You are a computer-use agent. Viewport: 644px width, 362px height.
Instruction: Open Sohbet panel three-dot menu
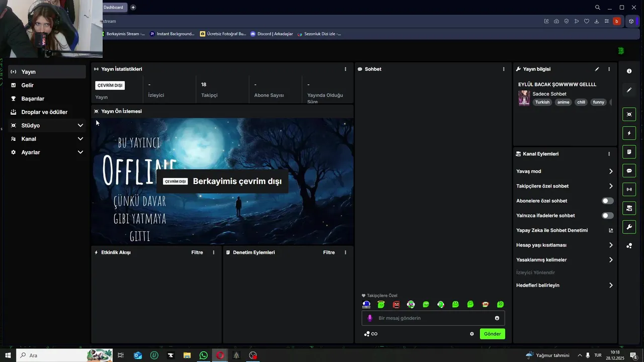[504, 69]
